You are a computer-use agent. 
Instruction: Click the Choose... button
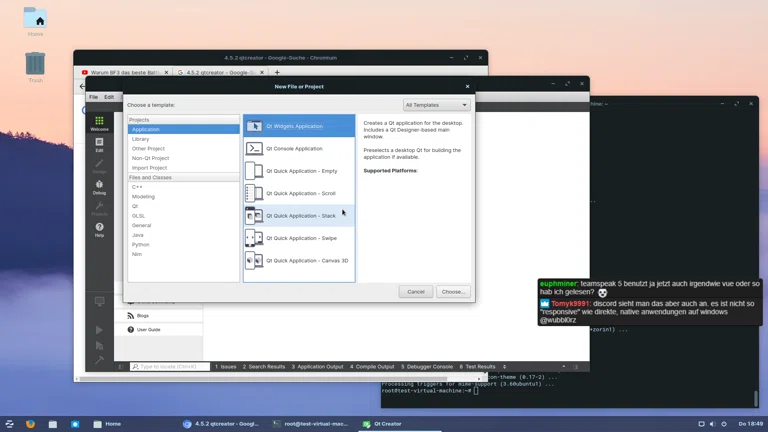coord(453,292)
